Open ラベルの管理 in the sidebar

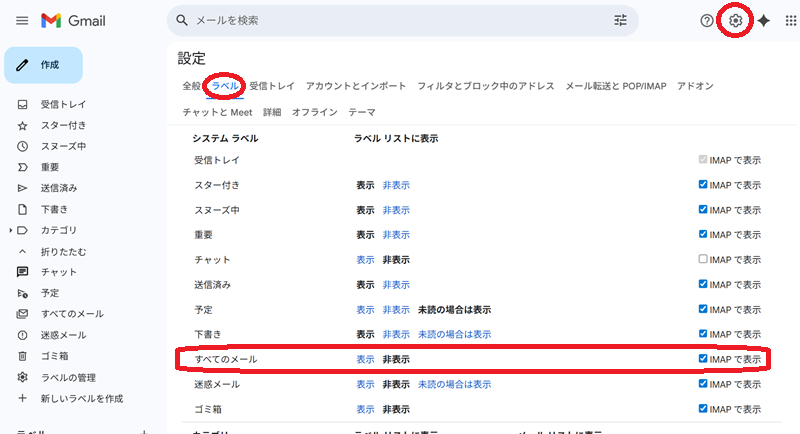(68, 377)
